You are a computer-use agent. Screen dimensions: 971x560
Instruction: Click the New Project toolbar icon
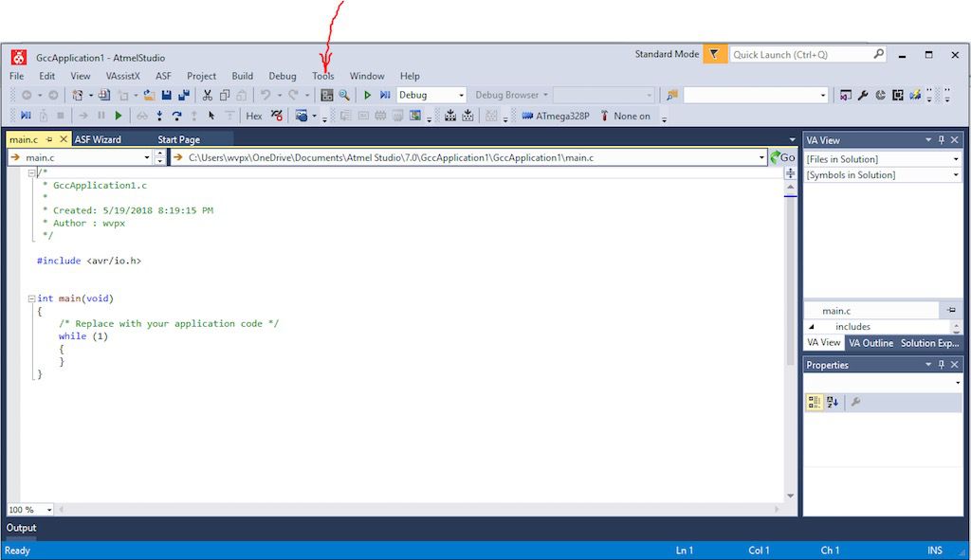(x=78, y=96)
